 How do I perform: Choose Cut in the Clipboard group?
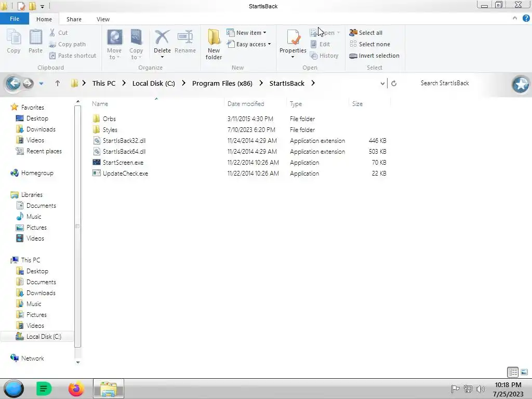(58, 33)
